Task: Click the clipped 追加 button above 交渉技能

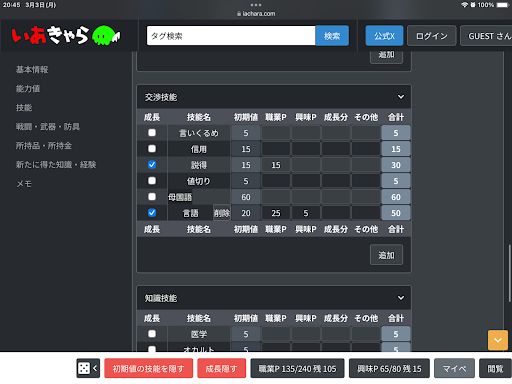Action: coord(386,57)
